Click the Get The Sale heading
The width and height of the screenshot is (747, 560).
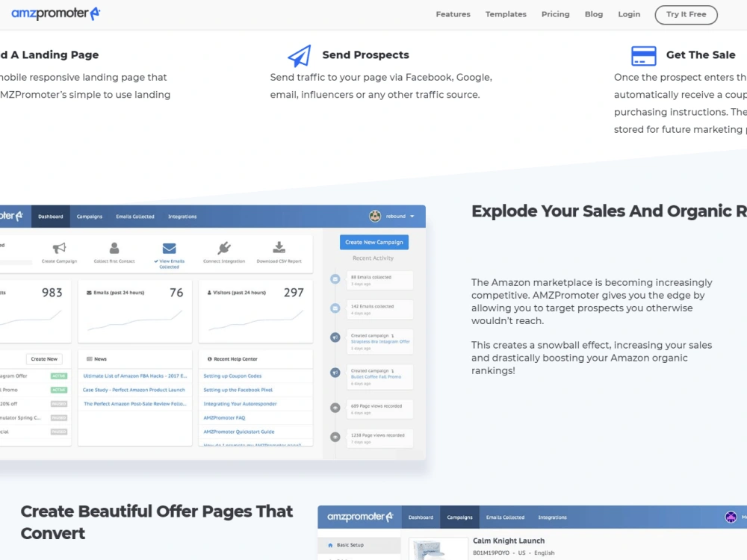(x=701, y=55)
